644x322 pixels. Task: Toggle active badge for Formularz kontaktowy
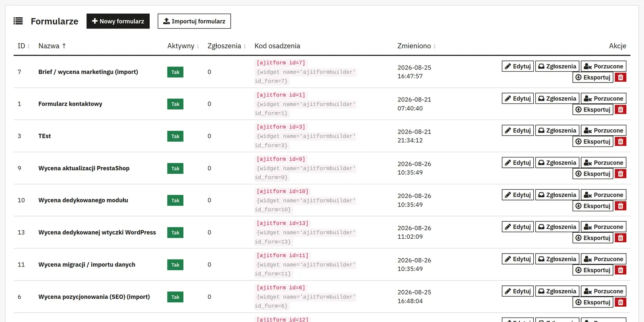[175, 104]
